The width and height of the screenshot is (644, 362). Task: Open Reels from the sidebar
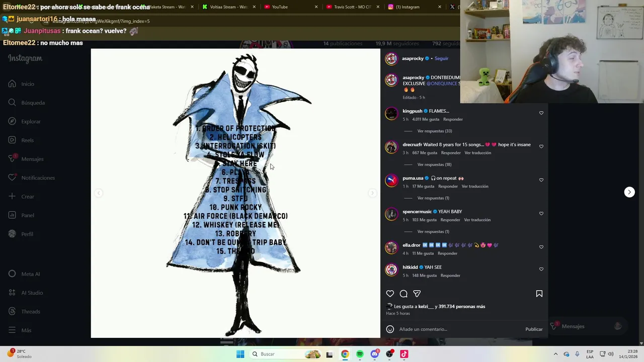21,140
